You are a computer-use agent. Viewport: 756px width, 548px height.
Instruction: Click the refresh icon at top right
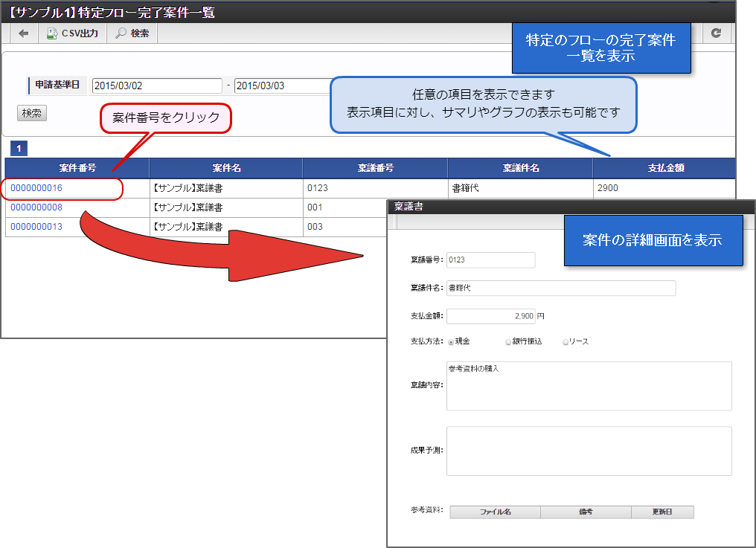coord(717,33)
